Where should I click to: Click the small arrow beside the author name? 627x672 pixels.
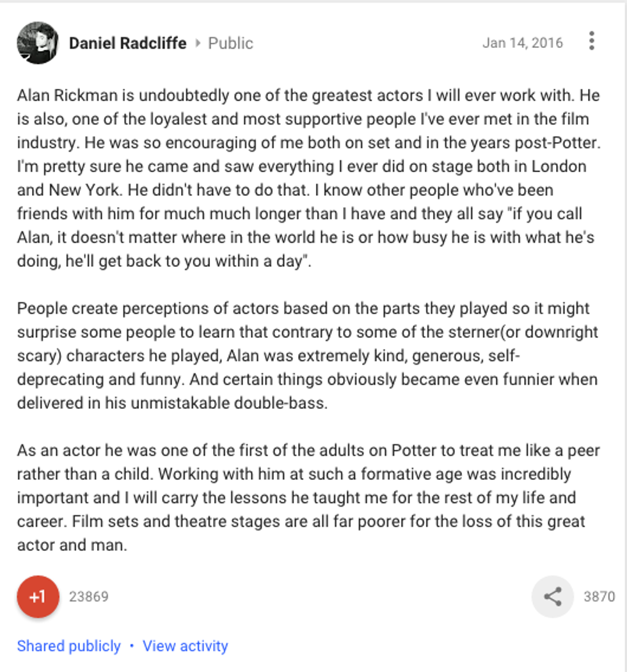(198, 44)
